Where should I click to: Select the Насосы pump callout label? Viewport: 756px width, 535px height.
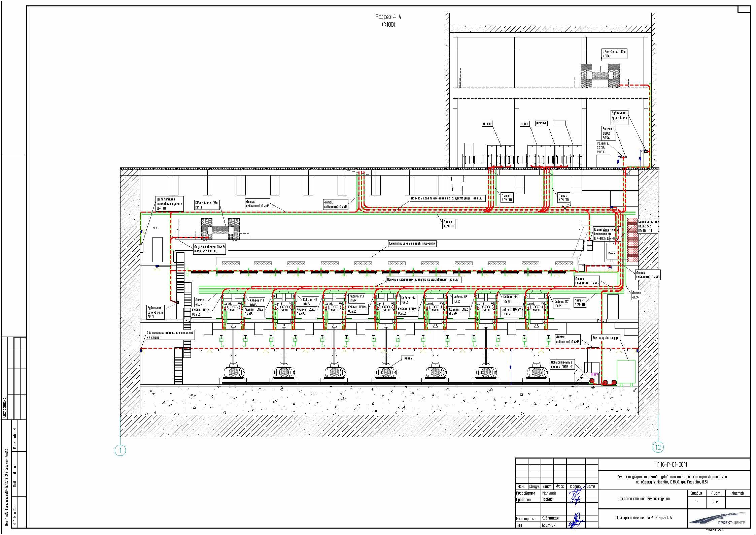(407, 358)
